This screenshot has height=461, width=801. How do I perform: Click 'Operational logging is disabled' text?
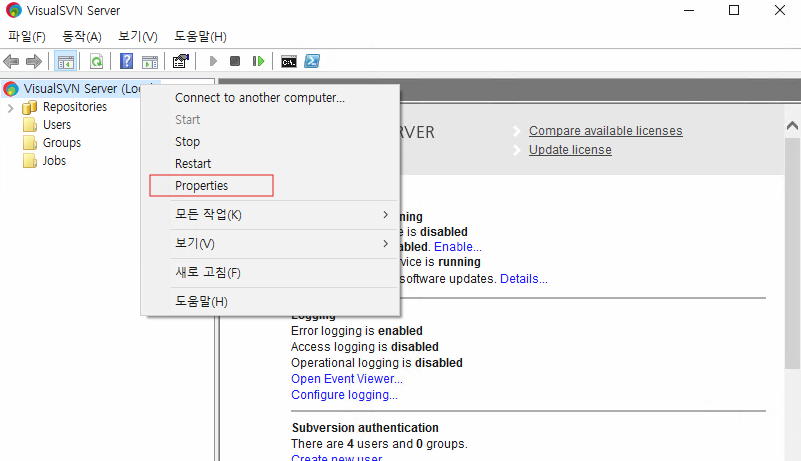coord(377,363)
